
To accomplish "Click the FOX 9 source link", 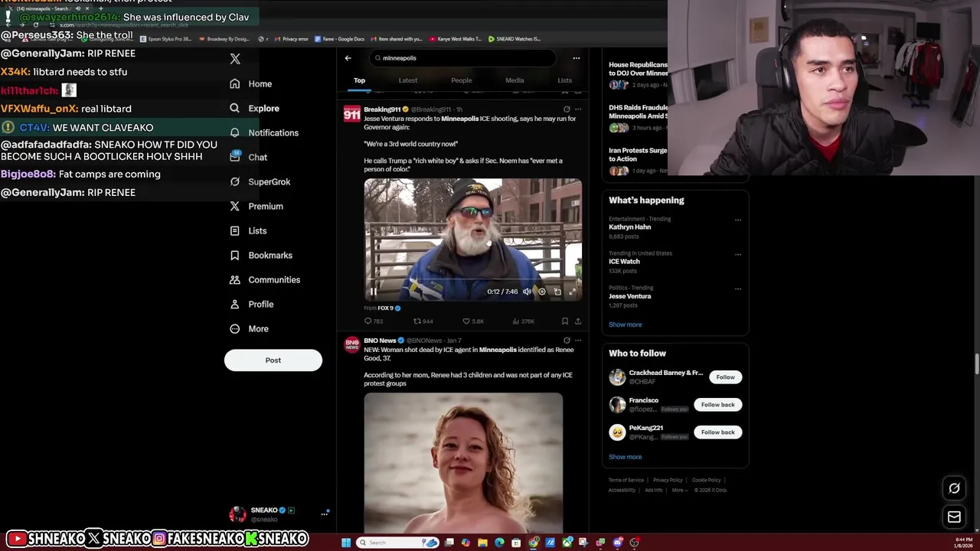I will click(385, 308).
